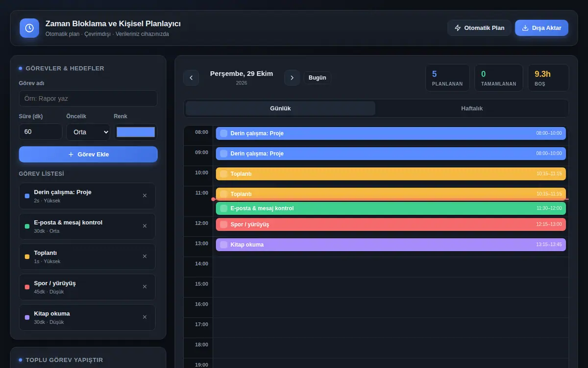This screenshot has height=368, width=588.
Task: Click the "17:00" hour label in schedule
Action: pyautogui.click(x=201, y=324)
